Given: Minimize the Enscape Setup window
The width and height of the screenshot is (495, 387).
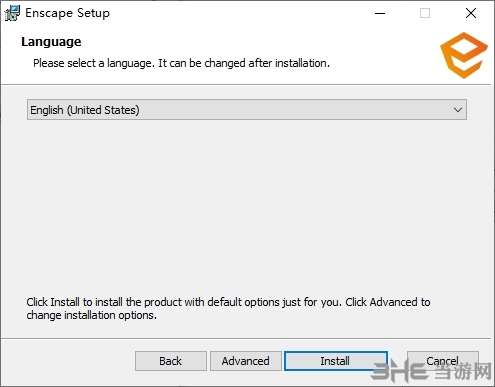Looking at the screenshot, I should pyautogui.click(x=380, y=13).
